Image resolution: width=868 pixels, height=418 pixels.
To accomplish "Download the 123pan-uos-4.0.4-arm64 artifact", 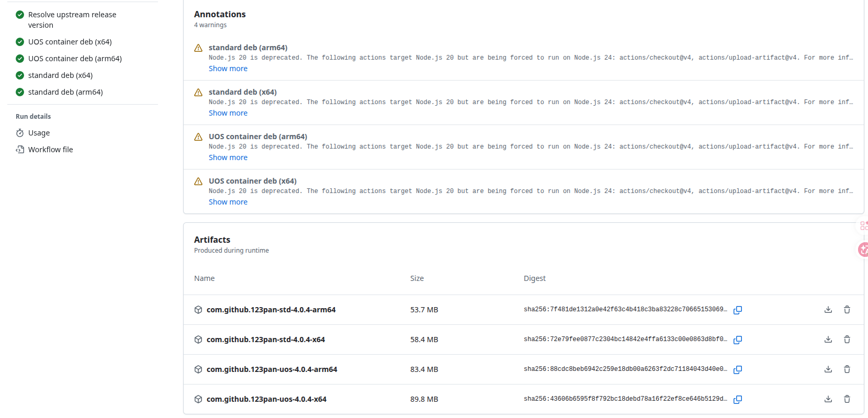I will pyautogui.click(x=828, y=369).
